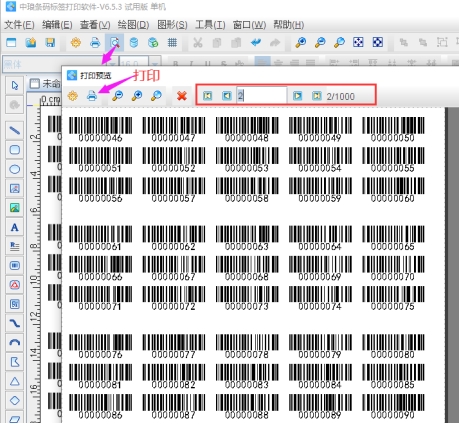Image resolution: width=460 pixels, height=424 pixels.
Task: Open the 工具(T) menu
Action: click(210, 25)
